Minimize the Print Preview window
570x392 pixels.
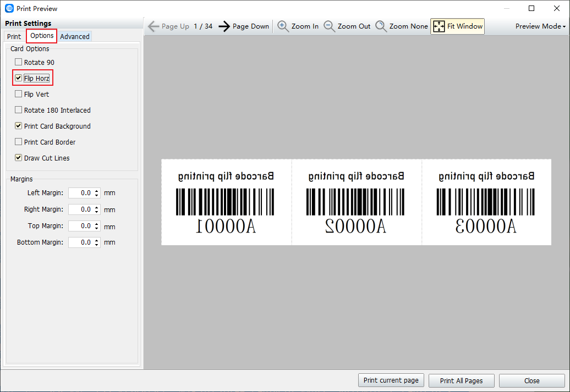point(506,8)
